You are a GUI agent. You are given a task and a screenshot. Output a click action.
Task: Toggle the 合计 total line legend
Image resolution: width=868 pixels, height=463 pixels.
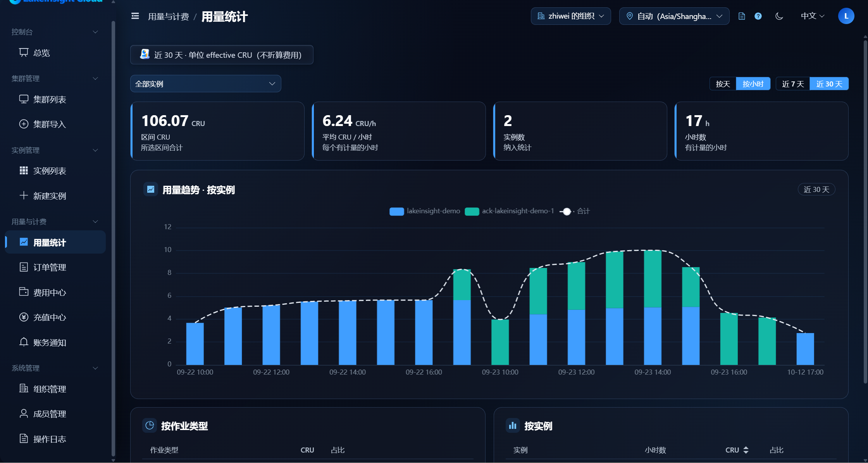coord(575,211)
